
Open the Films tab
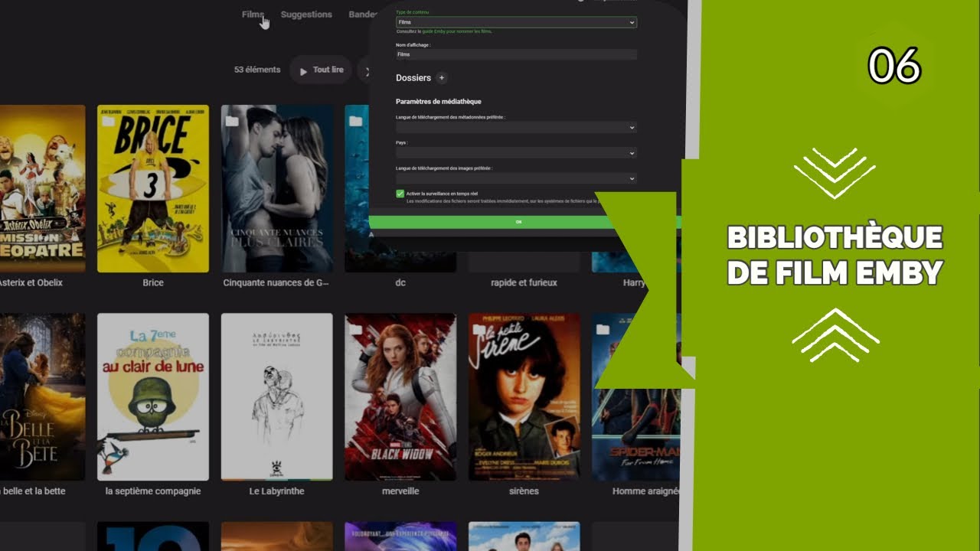coord(253,15)
